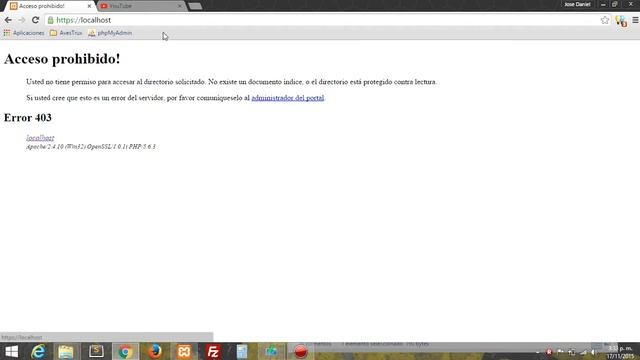Open a new browser tab
Screen dimensions: 640x360
point(195,6)
